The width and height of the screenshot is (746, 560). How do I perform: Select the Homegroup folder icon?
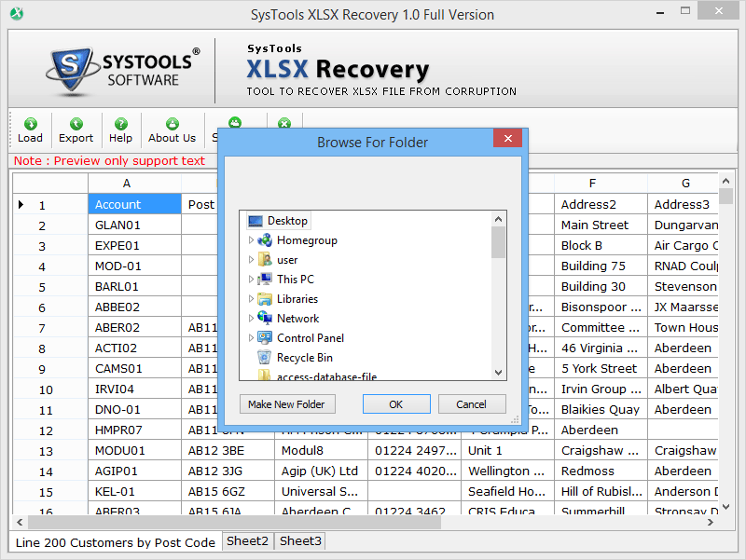[265, 240]
